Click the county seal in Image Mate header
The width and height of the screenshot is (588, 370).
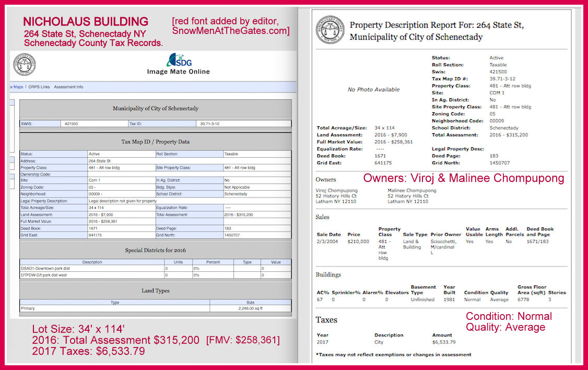coord(25,64)
